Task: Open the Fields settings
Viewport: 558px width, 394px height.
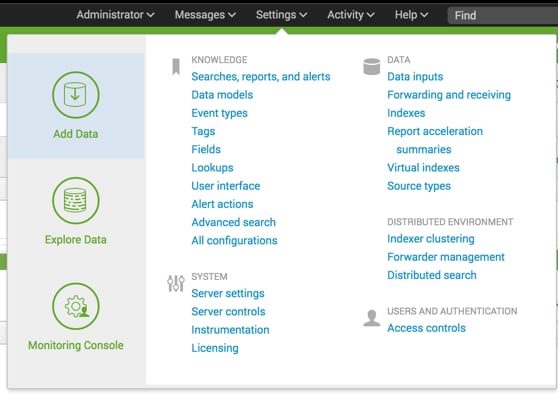Action: pyautogui.click(x=206, y=149)
